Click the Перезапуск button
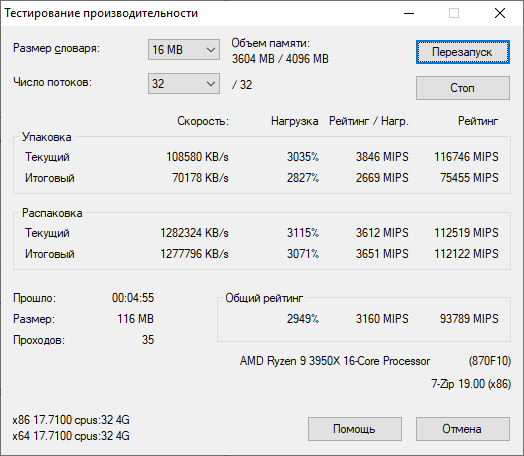 [463, 52]
